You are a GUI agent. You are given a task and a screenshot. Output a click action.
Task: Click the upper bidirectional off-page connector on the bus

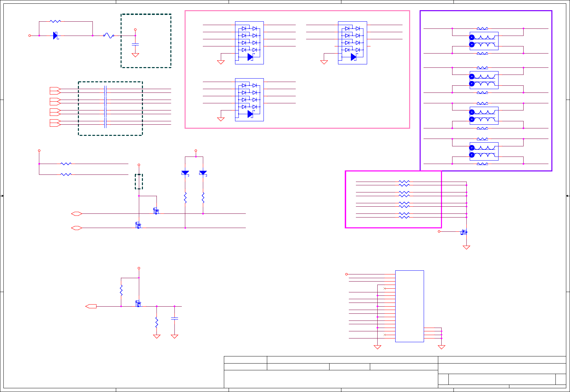77,214
